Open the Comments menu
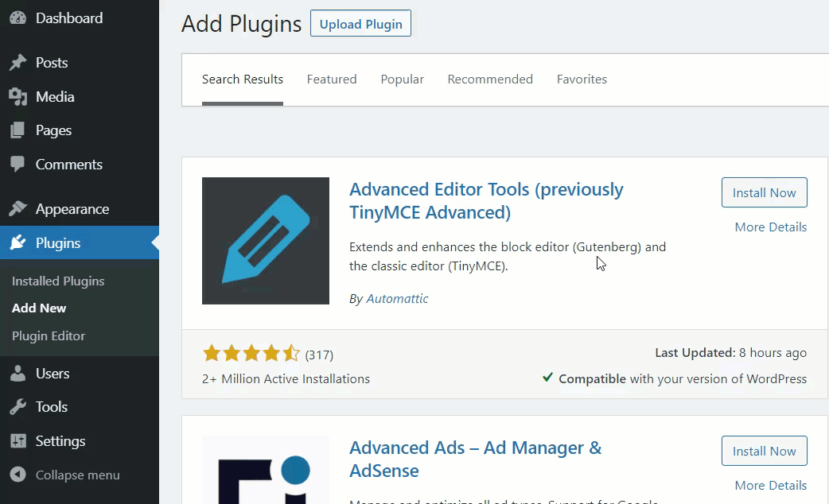This screenshot has height=504, width=829. click(80, 165)
